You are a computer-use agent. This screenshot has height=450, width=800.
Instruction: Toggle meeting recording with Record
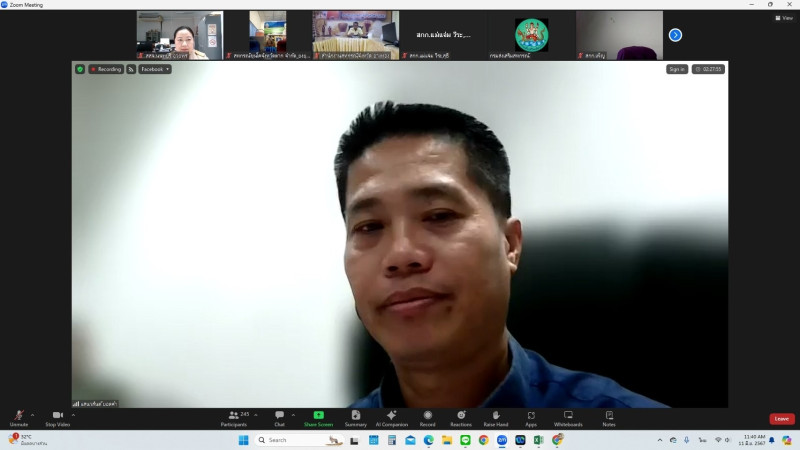point(427,416)
